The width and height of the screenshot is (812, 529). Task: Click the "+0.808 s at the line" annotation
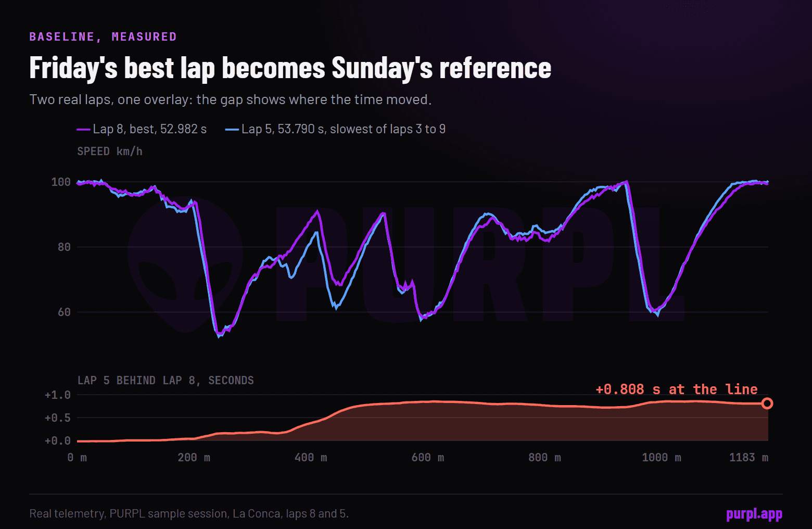click(x=677, y=389)
